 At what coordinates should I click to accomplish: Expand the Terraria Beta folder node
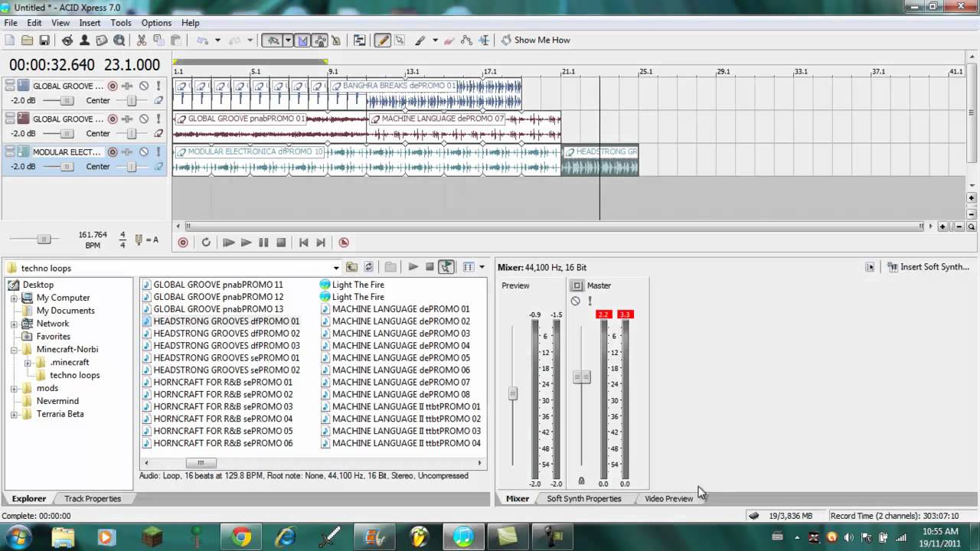pyautogui.click(x=14, y=414)
